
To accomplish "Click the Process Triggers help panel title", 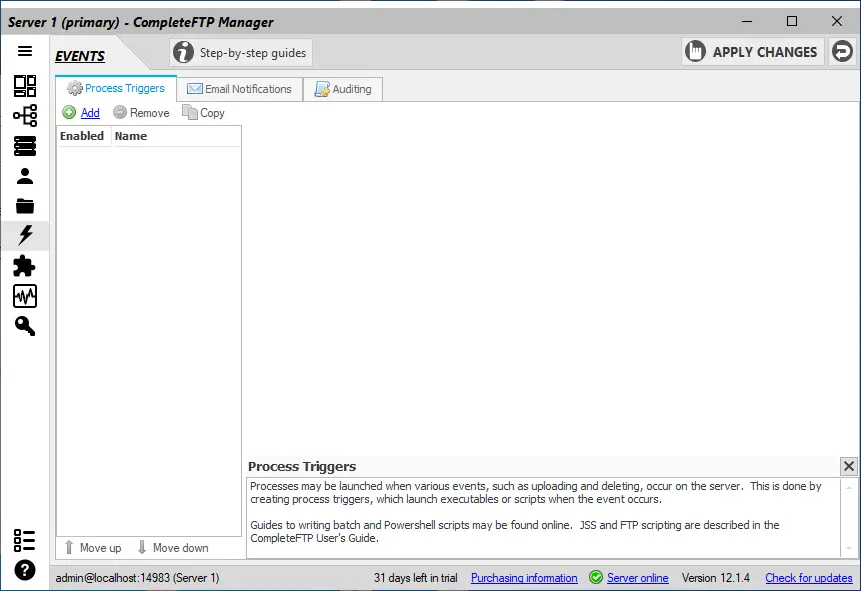I will coord(302,466).
